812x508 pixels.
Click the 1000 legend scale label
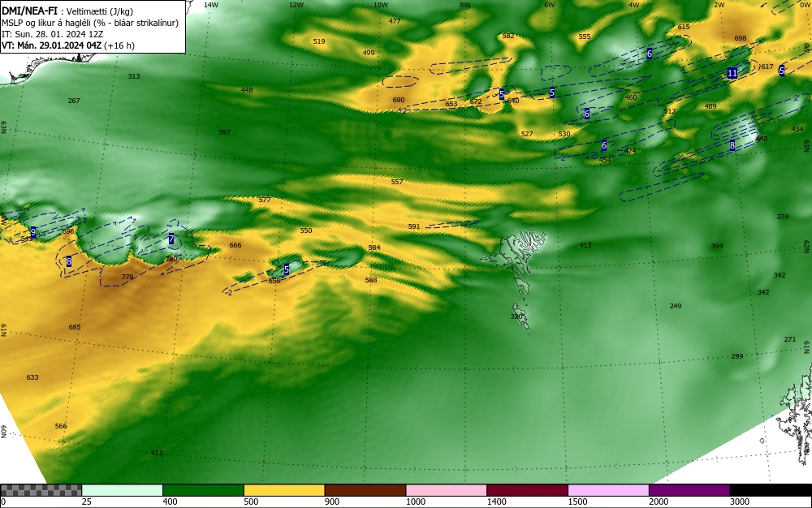415,502
